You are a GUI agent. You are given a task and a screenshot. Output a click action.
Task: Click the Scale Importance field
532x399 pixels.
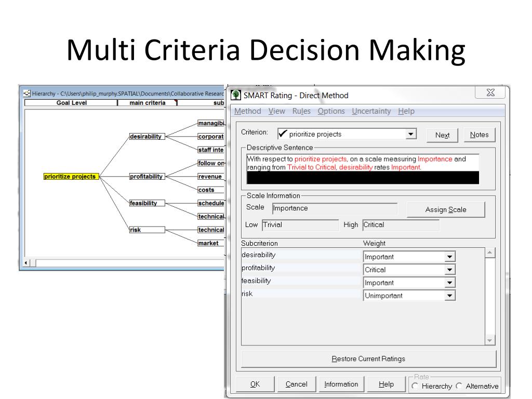(x=335, y=208)
